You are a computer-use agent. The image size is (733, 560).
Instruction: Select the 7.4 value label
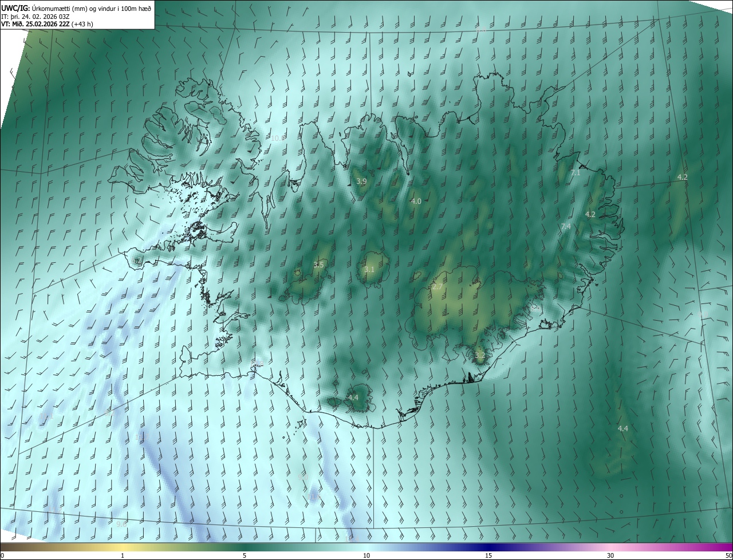(x=566, y=227)
